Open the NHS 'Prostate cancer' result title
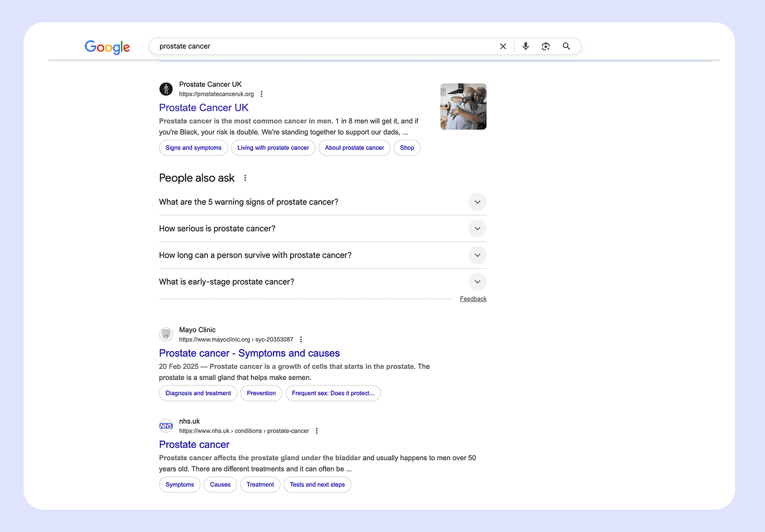765x532 pixels. (194, 444)
